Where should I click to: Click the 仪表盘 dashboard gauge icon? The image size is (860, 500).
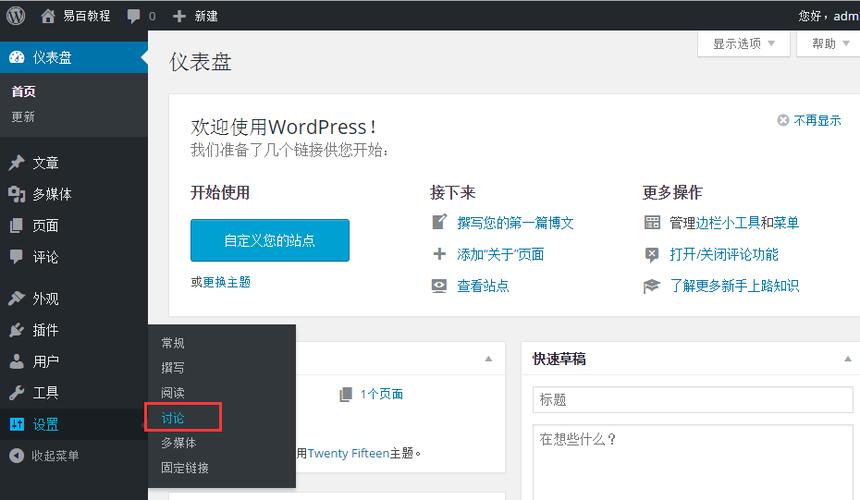click(17, 57)
